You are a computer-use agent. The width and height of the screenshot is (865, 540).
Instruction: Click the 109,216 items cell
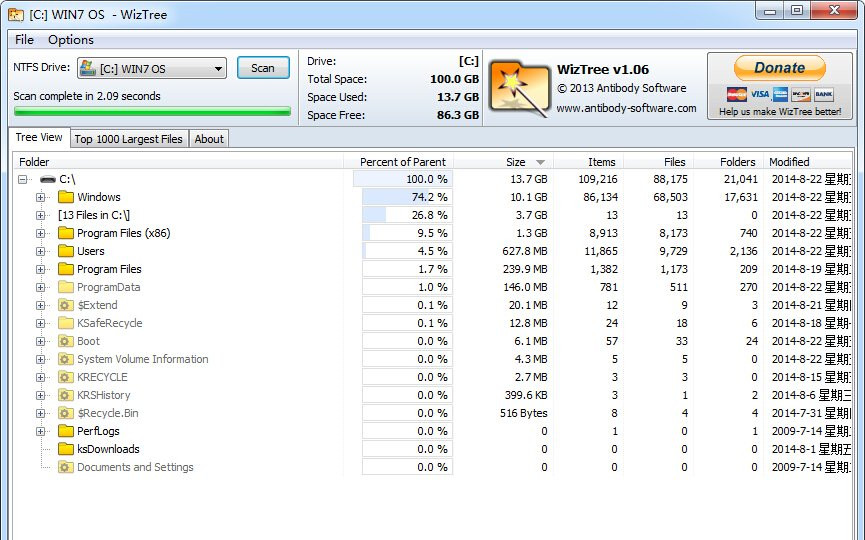tap(598, 179)
